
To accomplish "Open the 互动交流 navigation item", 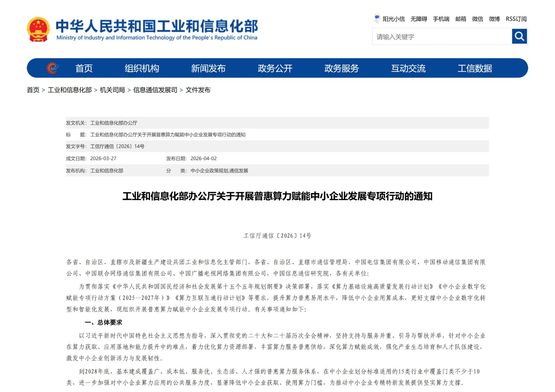I will click(x=409, y=68).
